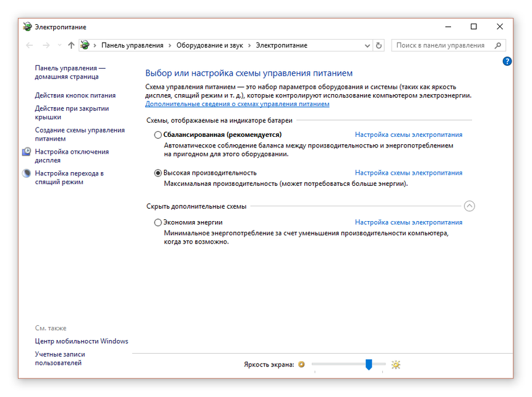
Task: Open Дополнительные сведения о схемах link
Action: [x=237, y=104]
